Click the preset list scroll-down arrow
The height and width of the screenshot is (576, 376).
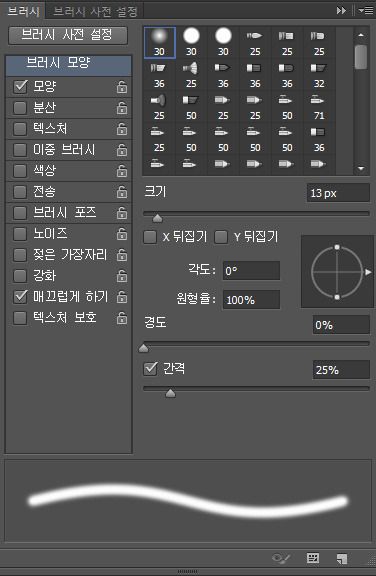[x=361, y=168]
